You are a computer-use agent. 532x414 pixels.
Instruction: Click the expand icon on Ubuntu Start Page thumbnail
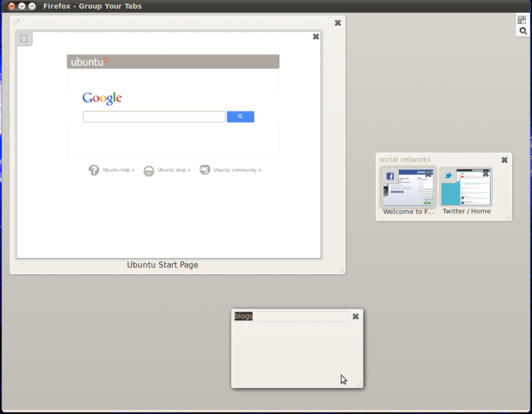24,38
